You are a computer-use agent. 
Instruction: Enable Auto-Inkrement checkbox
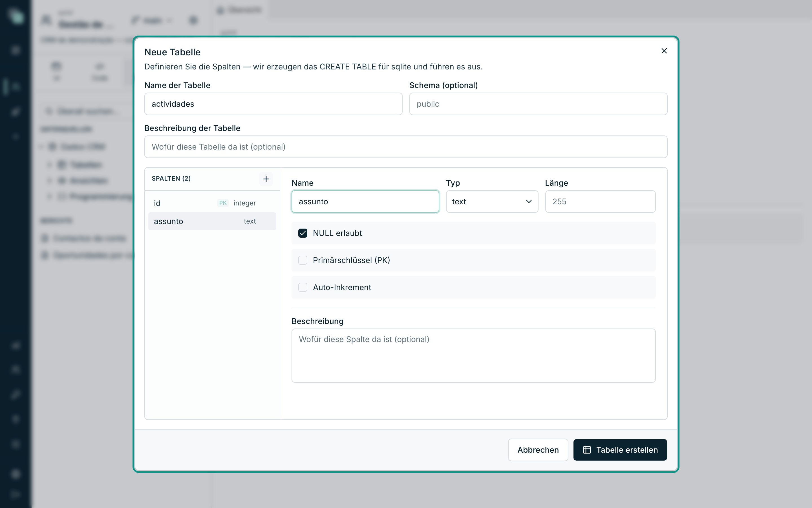pos(303,287)
